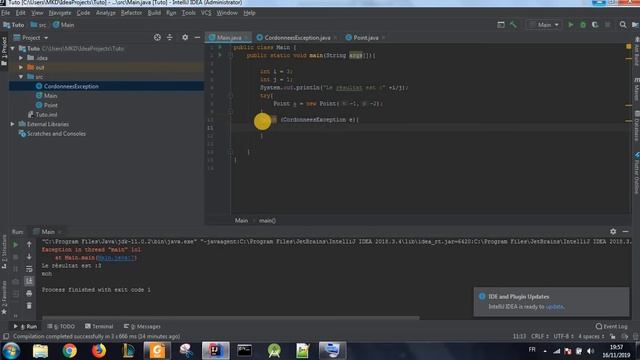Image resolution: width=640 pixels, height=360 pixels.
Task: Click the Run console horizontal scrollbar
Action: click(x=231, y=317)
